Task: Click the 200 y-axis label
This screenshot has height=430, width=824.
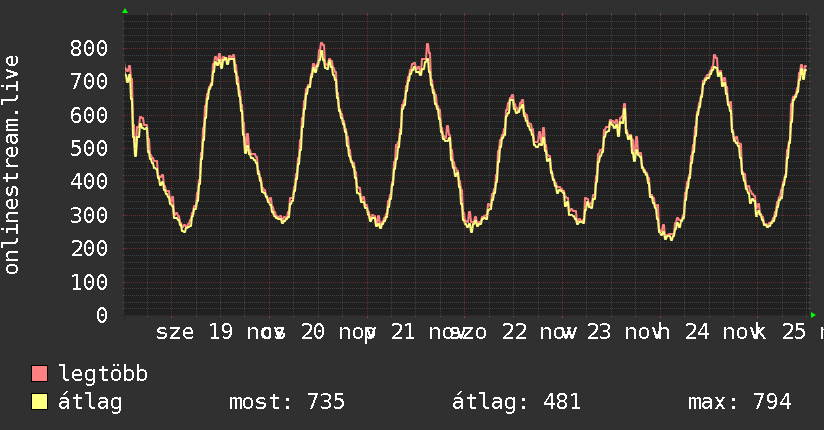Action: (89, 249)
